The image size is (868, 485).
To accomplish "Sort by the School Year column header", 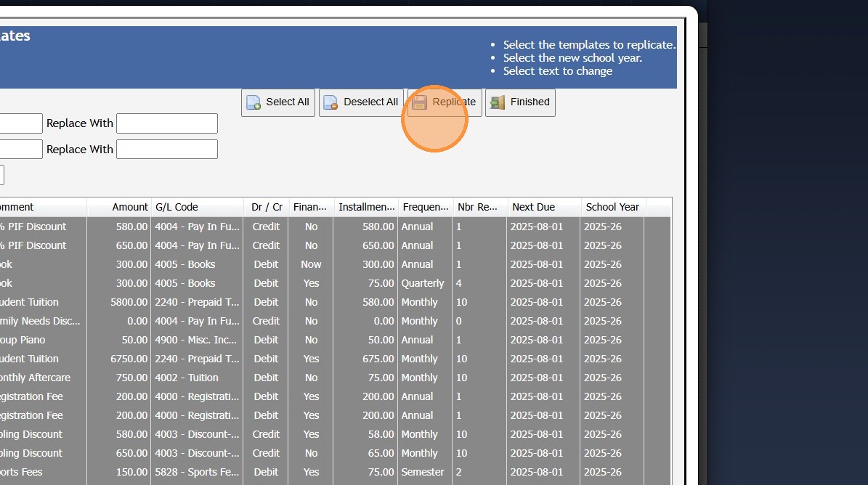I will (x=612, y=207).
